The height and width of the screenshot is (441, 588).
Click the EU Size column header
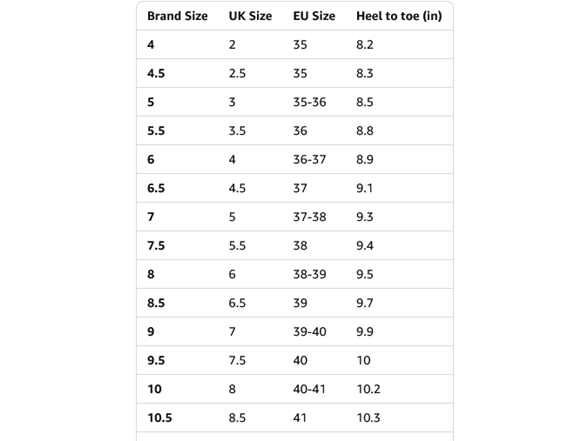tap(314, 16)
